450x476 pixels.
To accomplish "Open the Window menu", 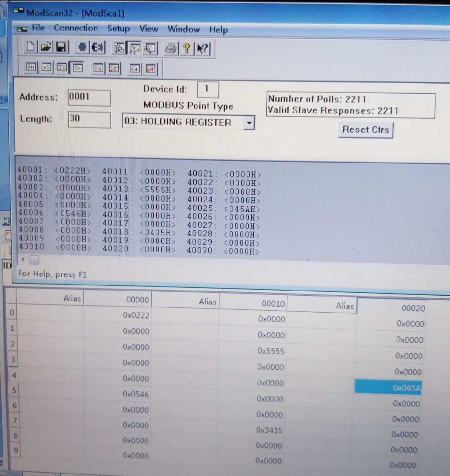I will 184,29.
